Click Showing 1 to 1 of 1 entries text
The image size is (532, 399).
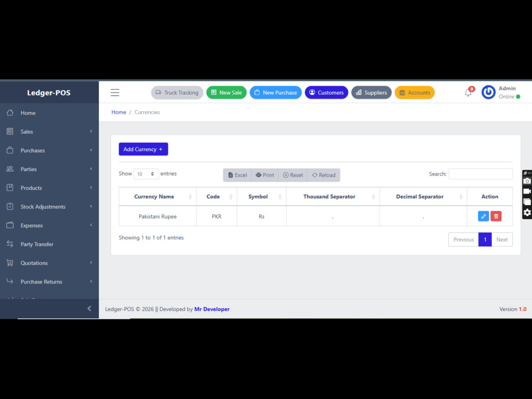[151, 237]
